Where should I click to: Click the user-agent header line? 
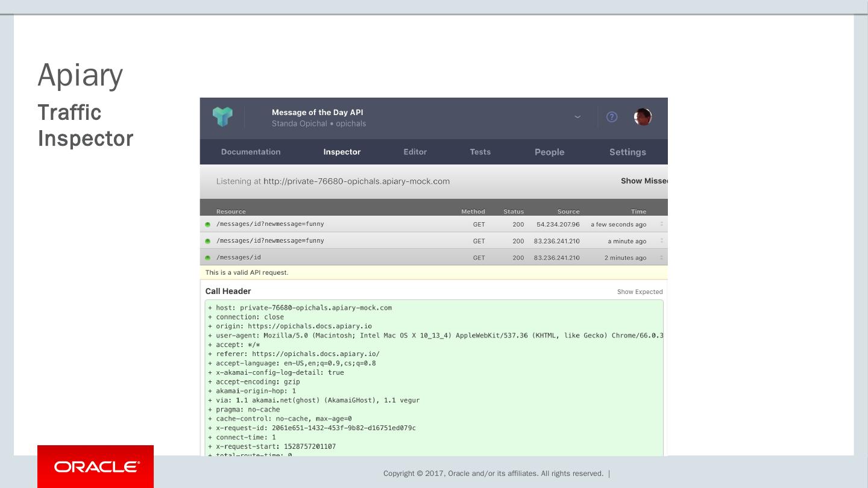(x=436, y=336)
